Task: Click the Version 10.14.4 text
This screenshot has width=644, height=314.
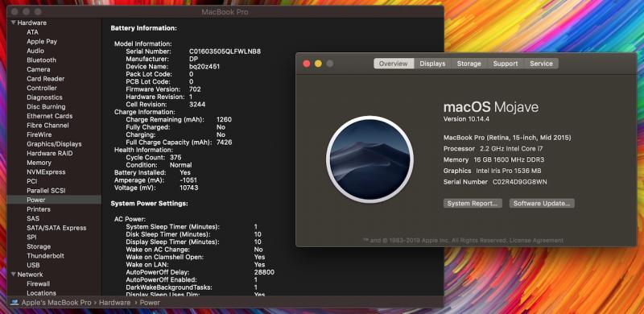Action: pos(467,119)
